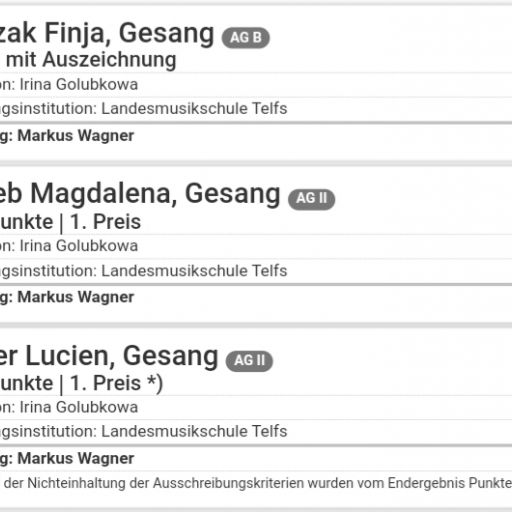Click Landesmusikschule Telfs in Finja's entry
The height and width of the screenshot is (512, 512).
tap(194, 109)
